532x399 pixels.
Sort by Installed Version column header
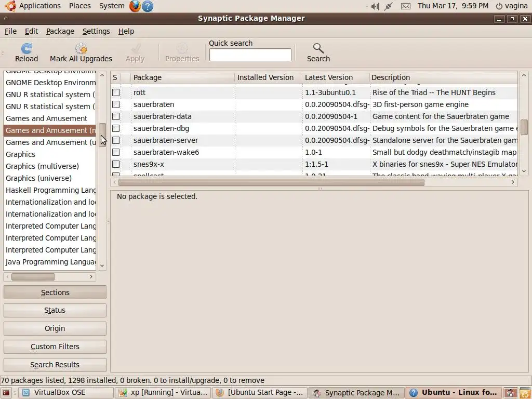[x=268, y=77]
